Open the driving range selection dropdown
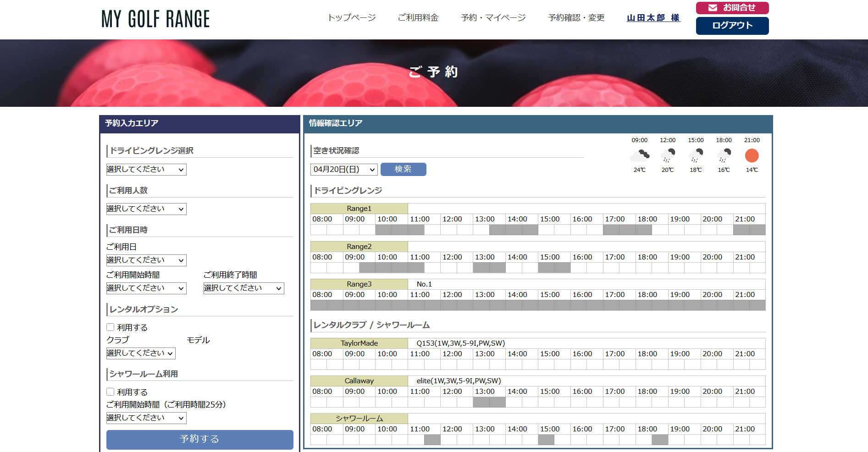This screenshot has width=868, height=452. tap(146, 170)
